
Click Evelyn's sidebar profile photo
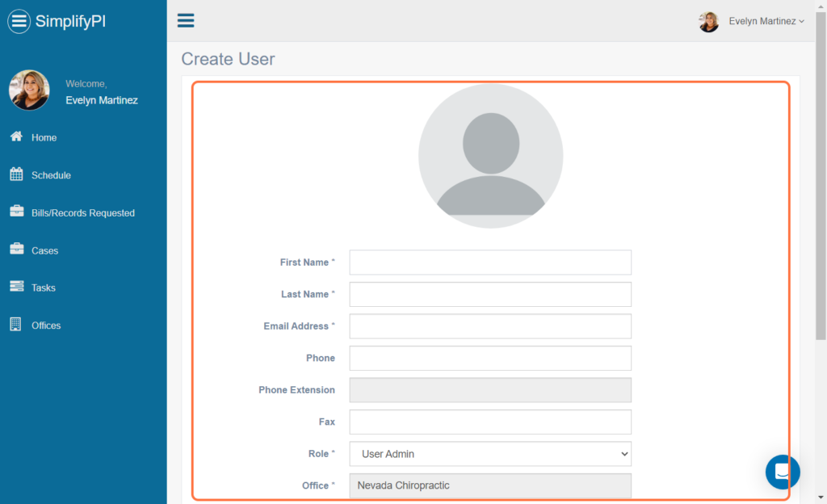pos(29,90)
